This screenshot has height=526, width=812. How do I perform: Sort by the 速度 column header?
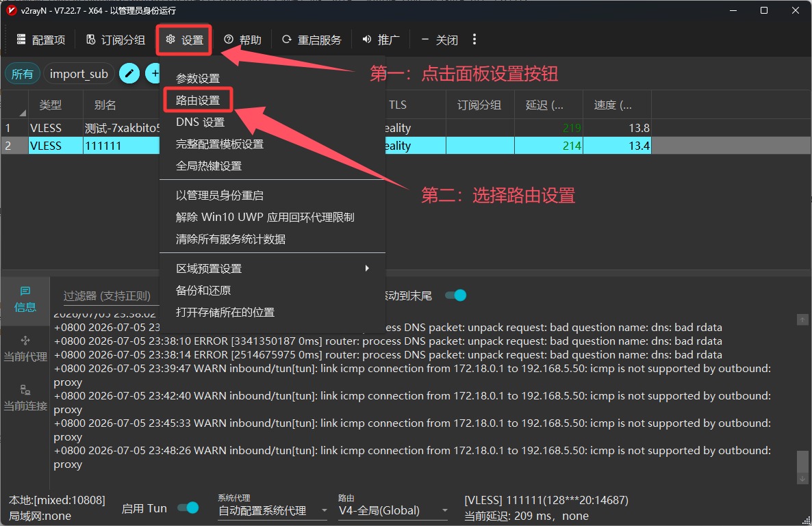(x=613, y=105)
